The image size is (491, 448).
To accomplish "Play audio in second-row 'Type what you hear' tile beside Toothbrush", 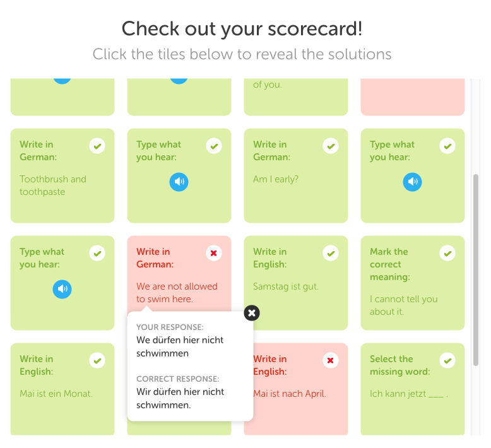I will tap(179, 182).
